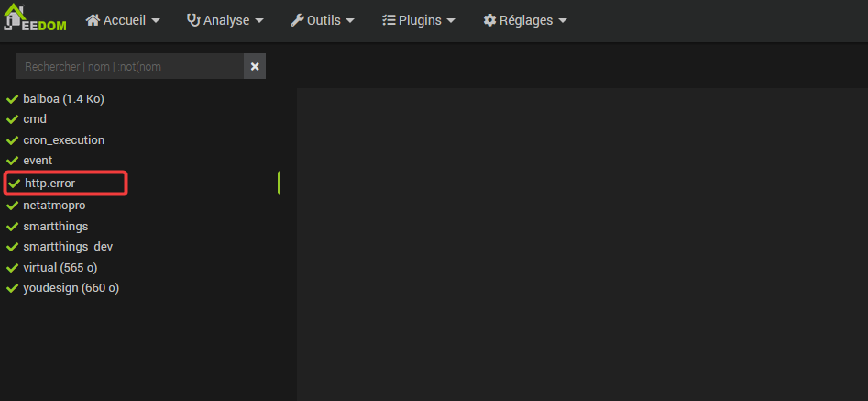This screenshot has width=868, height=401.
Task: Open the balboa (1.4 Ko) log
Action: [63, 99]
